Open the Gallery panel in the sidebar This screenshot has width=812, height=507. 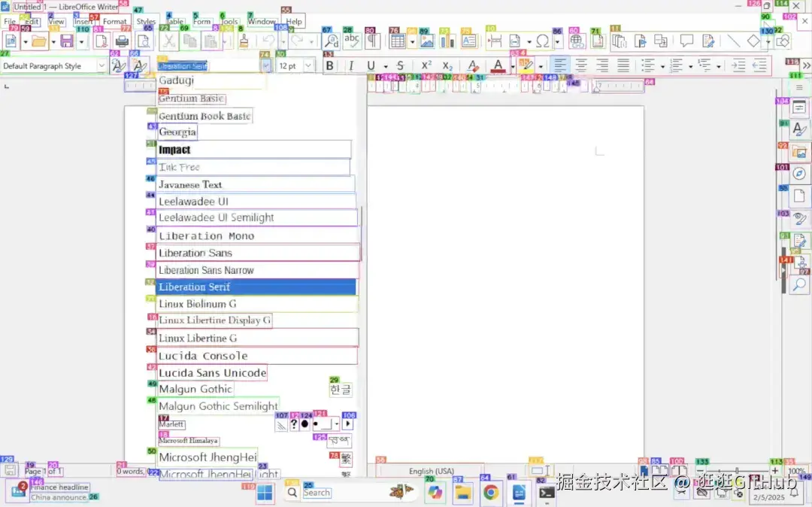tap(799, 152)
